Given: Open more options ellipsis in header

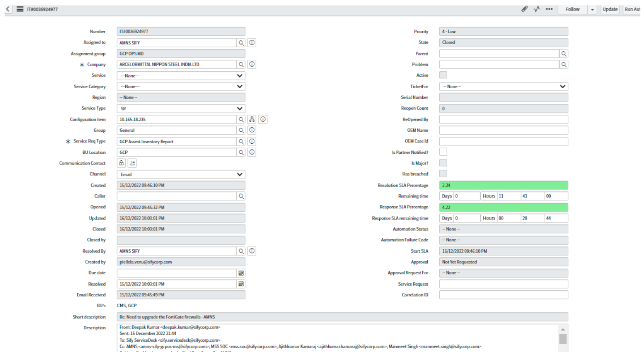Looking at the screenshot, I should 549,9.
